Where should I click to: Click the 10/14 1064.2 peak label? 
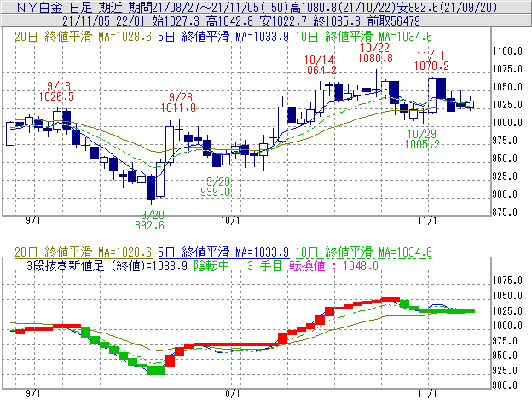click(x=319, y=65)
